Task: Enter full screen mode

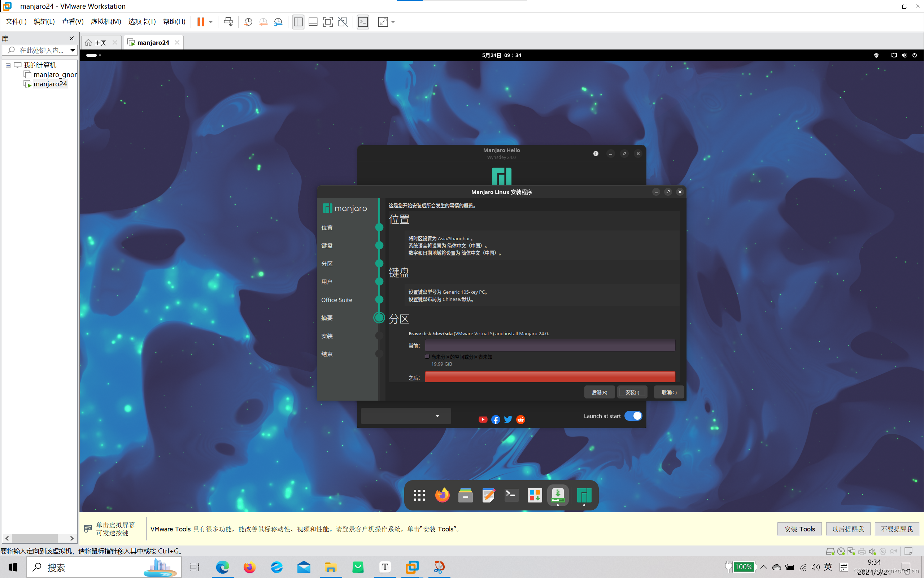Action: point(328,22)
